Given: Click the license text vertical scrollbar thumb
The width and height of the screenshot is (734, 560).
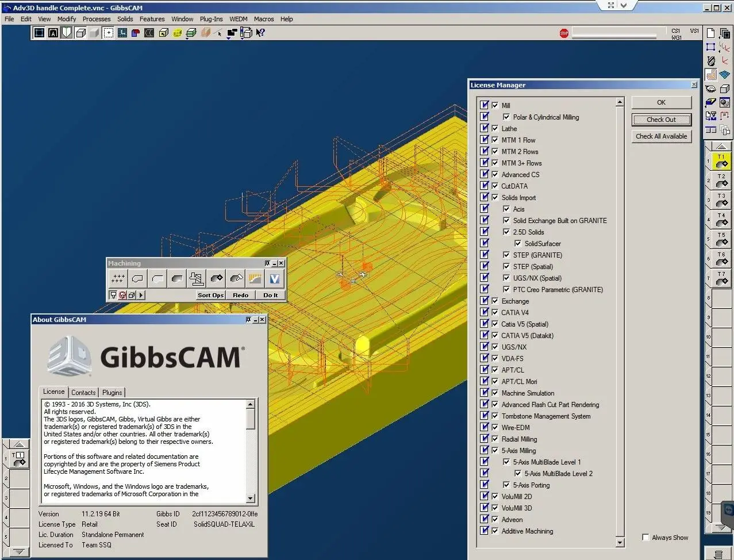Looking at the screenshot, I should (x=251, y=419).
